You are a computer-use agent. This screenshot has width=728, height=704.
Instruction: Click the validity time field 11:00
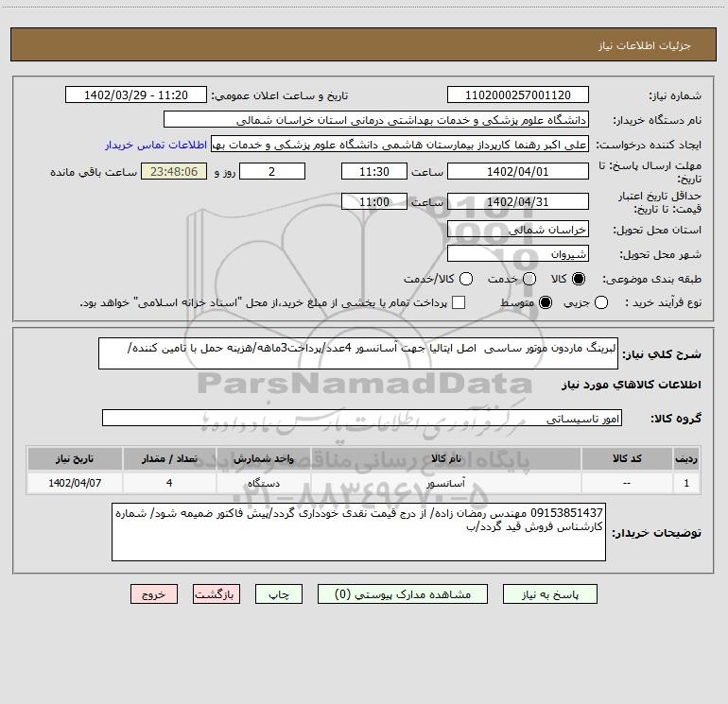point(373,201)
